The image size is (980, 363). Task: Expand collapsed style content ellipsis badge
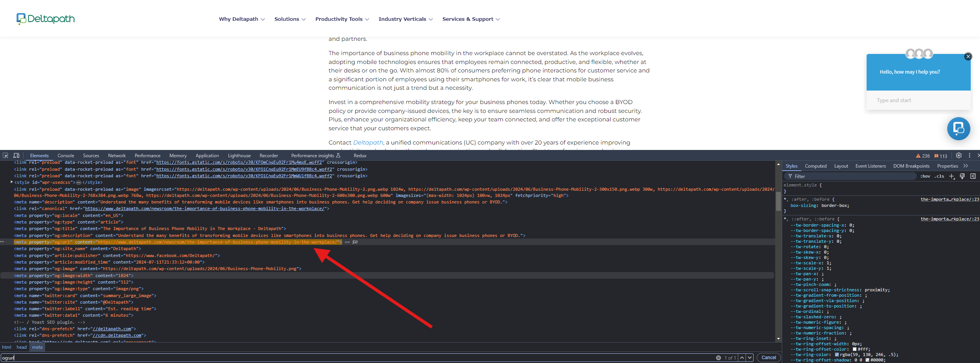pyautogui.click(x=79, y=183)
